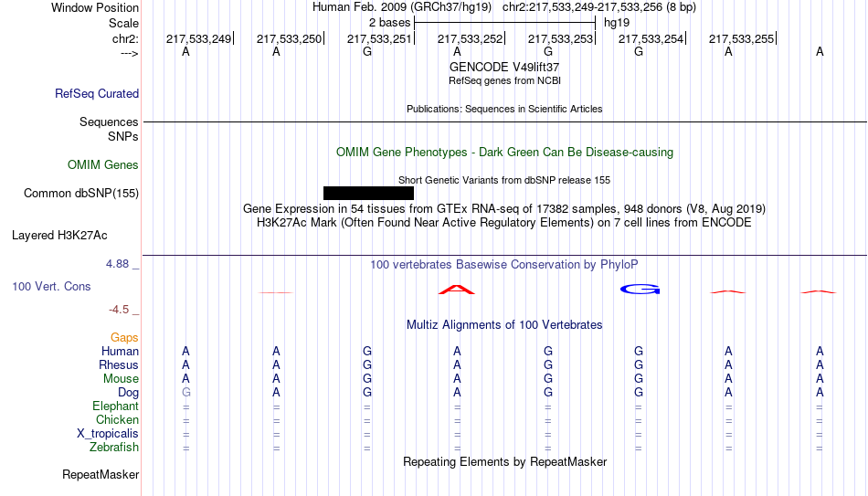Select the Rhesus alignment row label
This screenshot has height=496, width=868.
click(119, 364)
